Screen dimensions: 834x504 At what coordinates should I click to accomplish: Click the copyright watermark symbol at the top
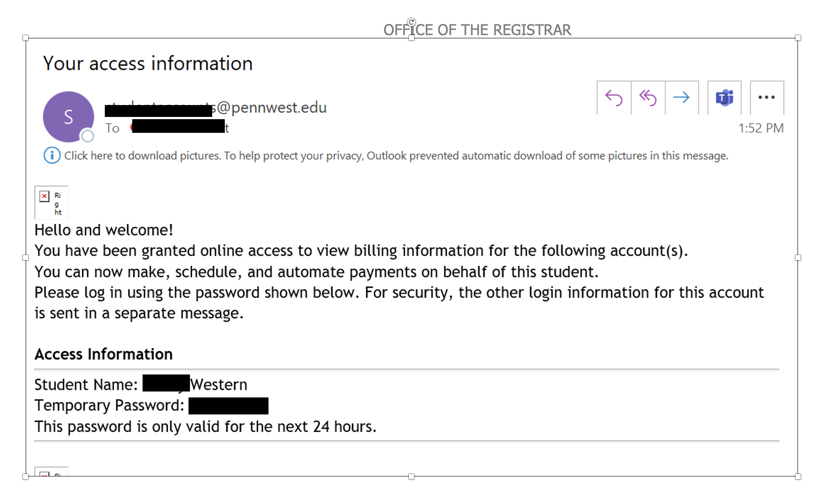pyautogui.click(x=411, y=22)
